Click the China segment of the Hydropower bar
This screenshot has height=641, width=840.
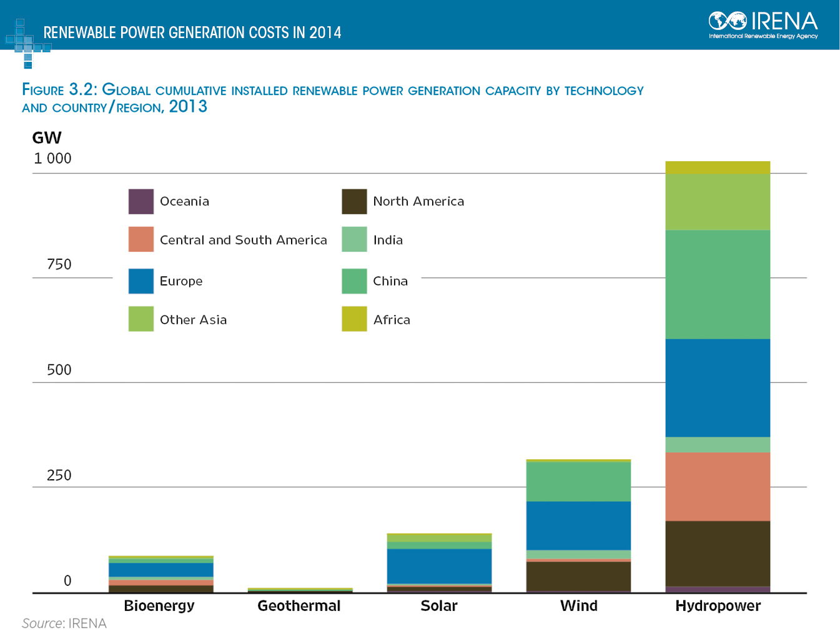click(x=717, y=284)
